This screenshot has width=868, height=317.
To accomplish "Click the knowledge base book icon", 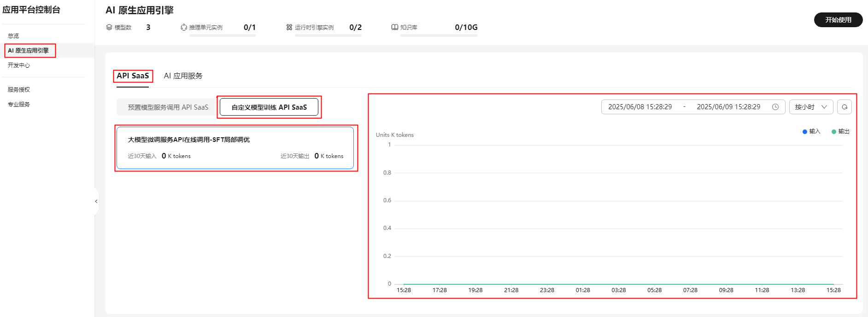I will tap(395, 28).
